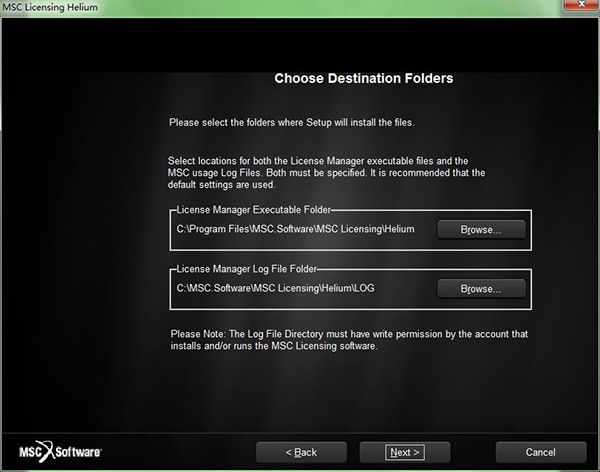Cancel the MSC Licensing installation
Screen dimensions: 600x472
pyautogui.click(x=541, y=452)
